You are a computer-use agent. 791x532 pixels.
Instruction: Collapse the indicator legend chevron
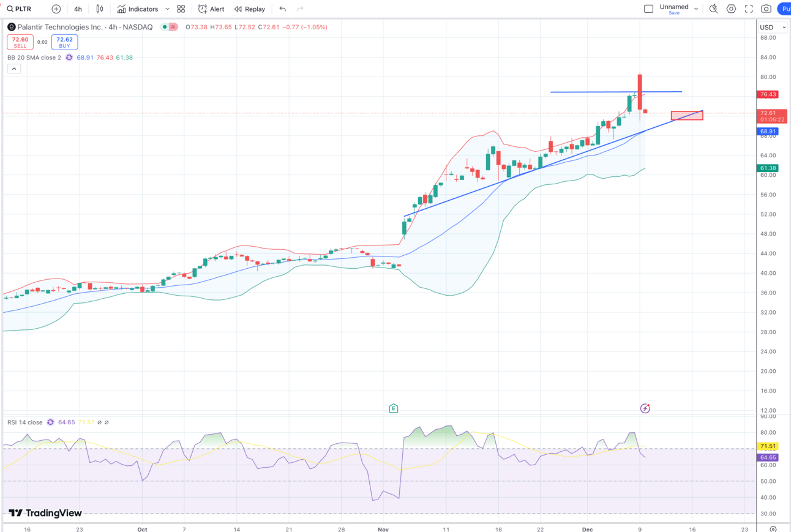point(14,69)
